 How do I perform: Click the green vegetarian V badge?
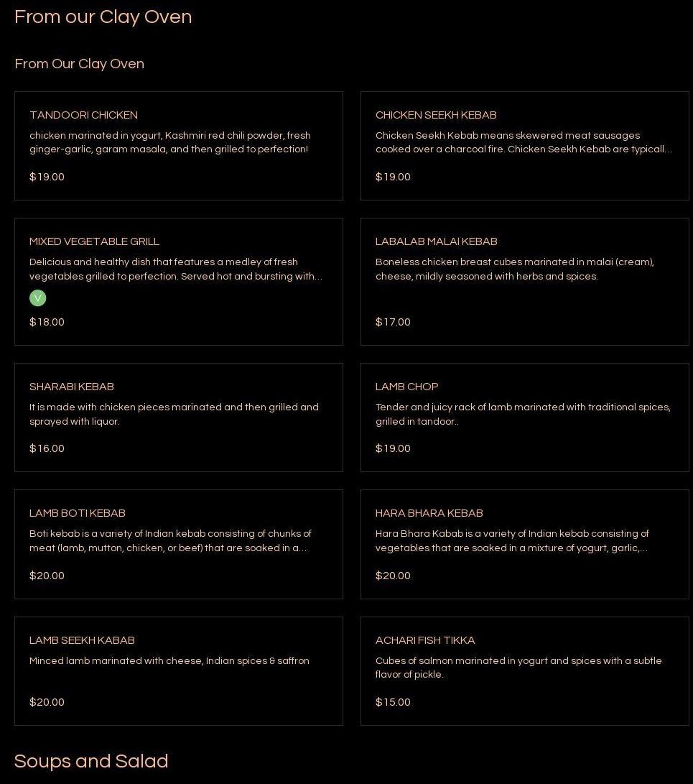(37, 298)
